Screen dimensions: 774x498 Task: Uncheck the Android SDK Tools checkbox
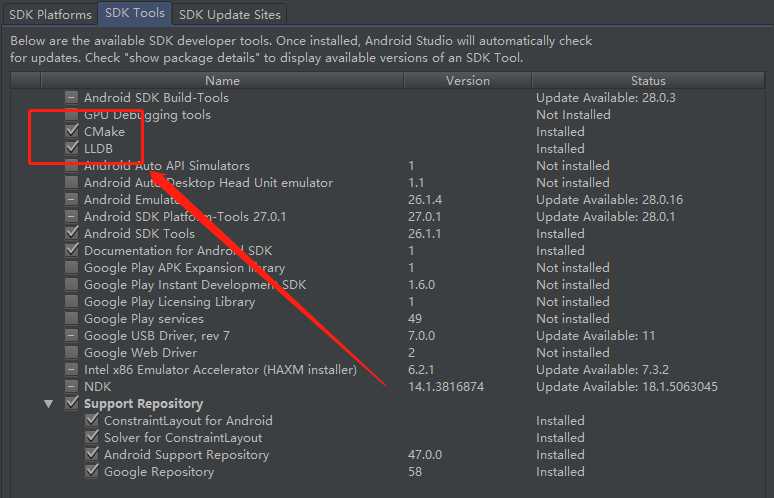(x=72, y=233)
